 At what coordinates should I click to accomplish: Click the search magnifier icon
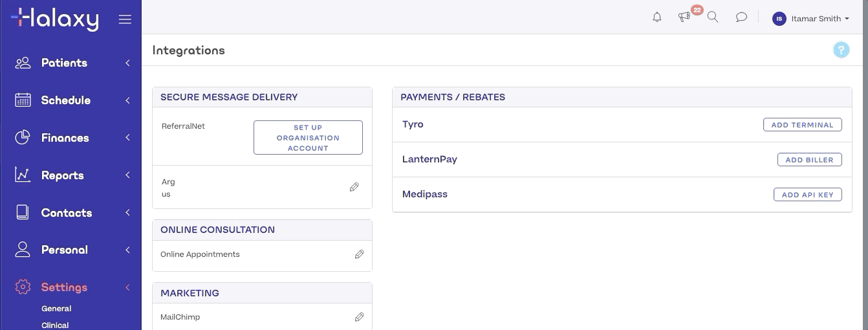pyautogui.click(x=713, y=17)
